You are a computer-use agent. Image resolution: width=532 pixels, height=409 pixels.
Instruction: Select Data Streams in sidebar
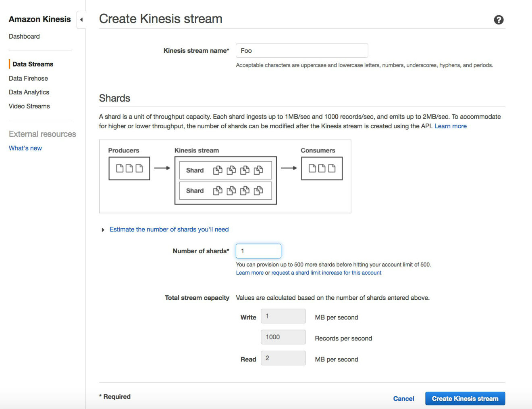33,64
